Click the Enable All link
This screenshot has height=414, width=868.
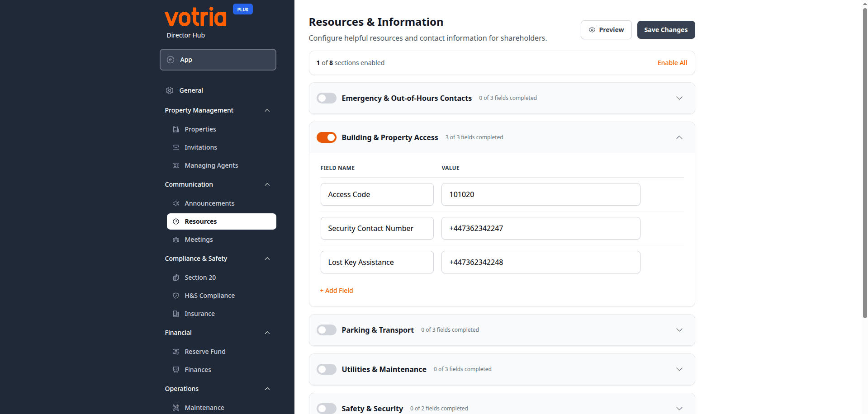click(x=672, y=63)
